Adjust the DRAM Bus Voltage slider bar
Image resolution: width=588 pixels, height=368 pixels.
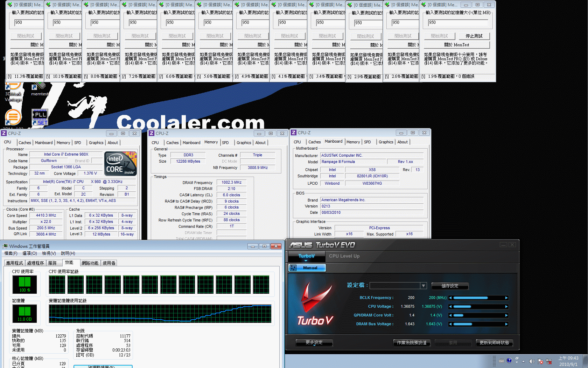tap(478, 324)
